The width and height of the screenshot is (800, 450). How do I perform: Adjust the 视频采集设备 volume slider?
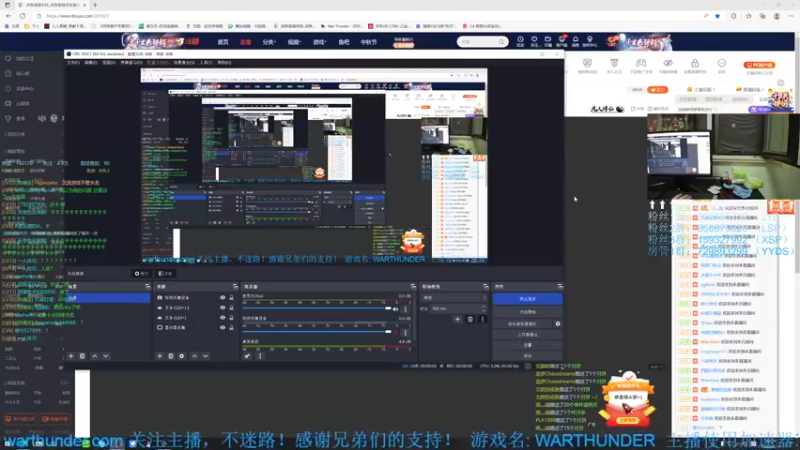(316, 332)
